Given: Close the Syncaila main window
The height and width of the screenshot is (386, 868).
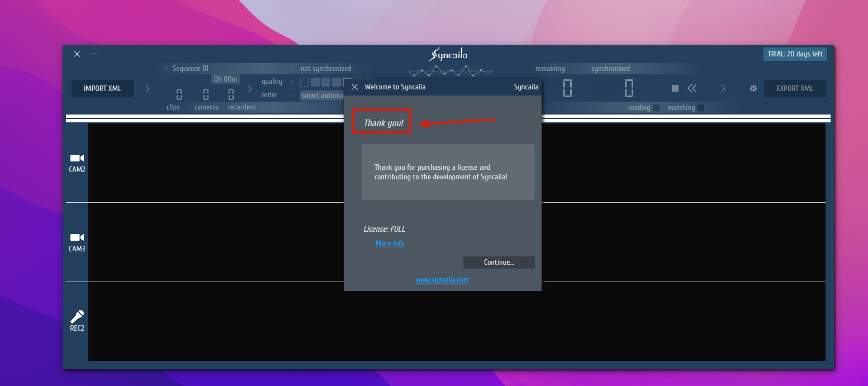Looking at the screenshot, I should pyautogui.click(x=77, y=54).
